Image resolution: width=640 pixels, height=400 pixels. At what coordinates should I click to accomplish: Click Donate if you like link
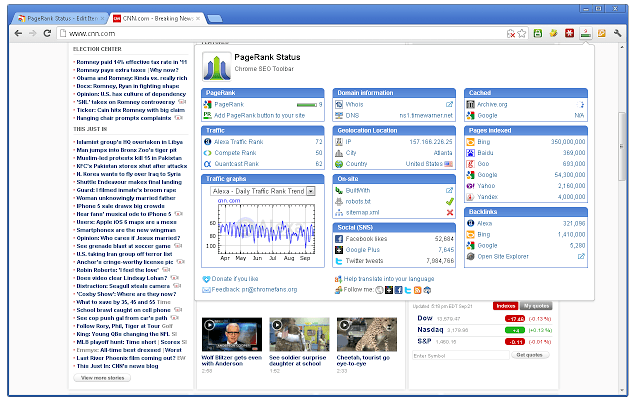pyautogui.click(x=235, y=279)
